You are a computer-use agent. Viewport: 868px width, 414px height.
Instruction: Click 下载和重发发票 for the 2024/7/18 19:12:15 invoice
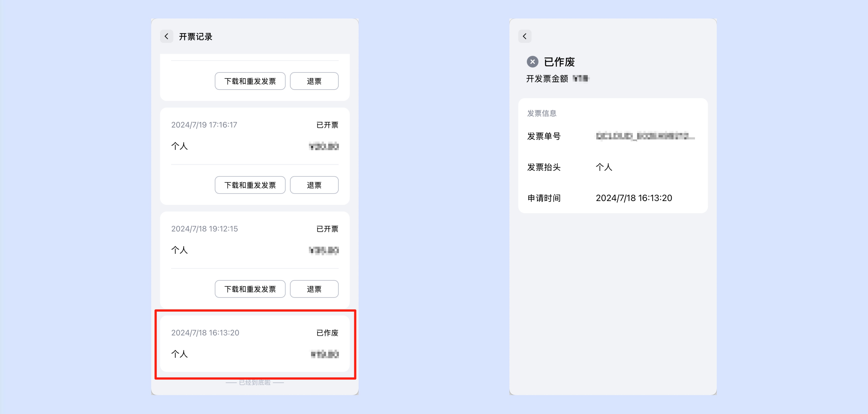(x=250, y=289)
